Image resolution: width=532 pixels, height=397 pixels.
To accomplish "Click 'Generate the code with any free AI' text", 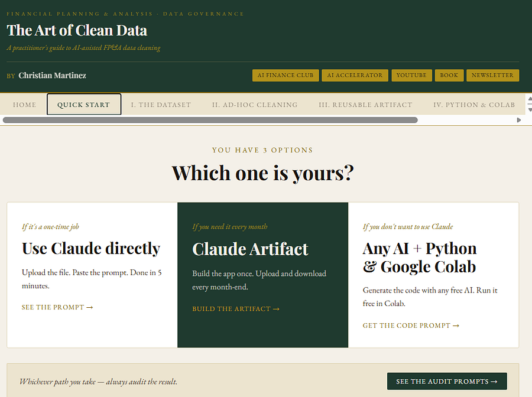I will (x=430, y=297).
